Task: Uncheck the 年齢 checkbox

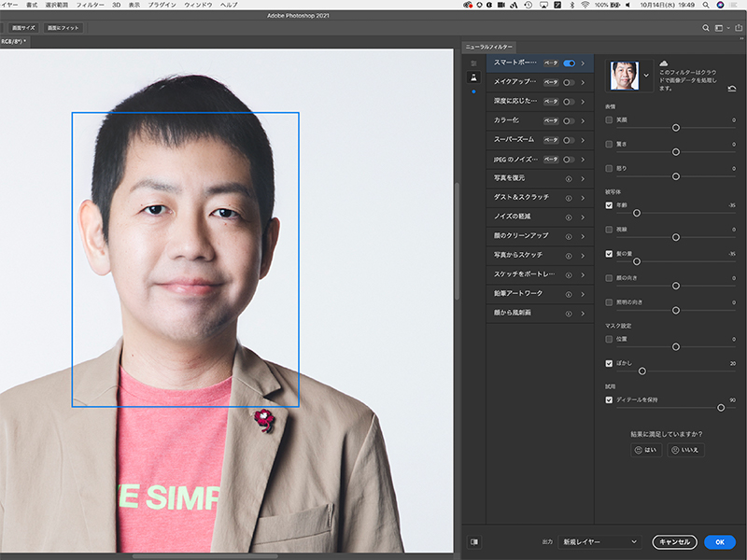Action: click(609, 205)
